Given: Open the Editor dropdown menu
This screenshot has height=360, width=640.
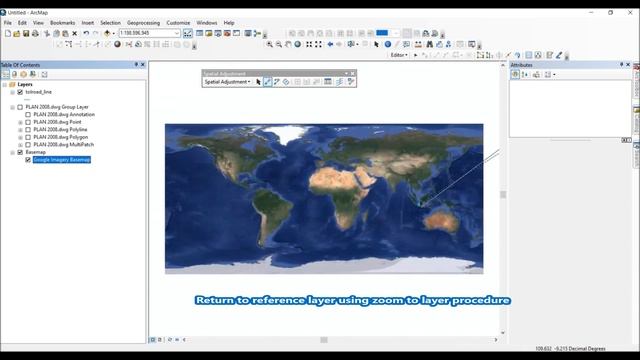Looking at the screenshot, I should (x=399, y=55).
